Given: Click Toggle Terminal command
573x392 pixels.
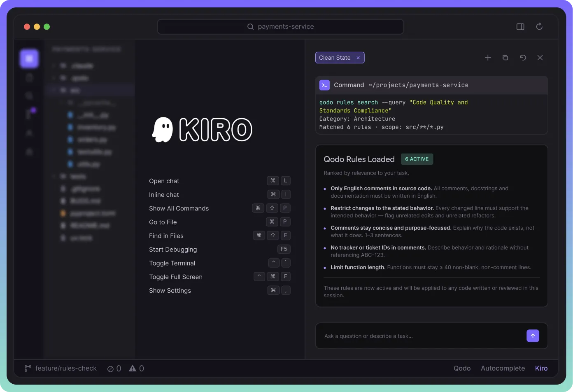Looking at the screenshot, I should [172, 263].
